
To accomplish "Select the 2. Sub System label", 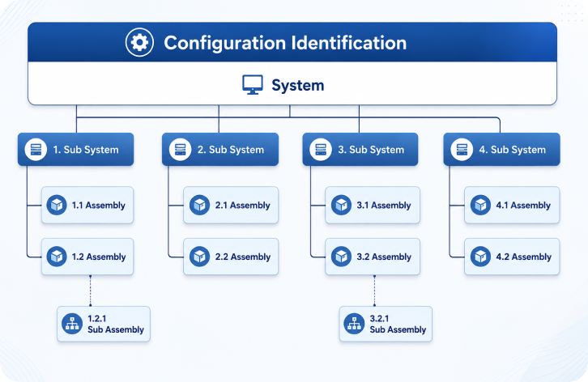I will click(x=231, y=150).
